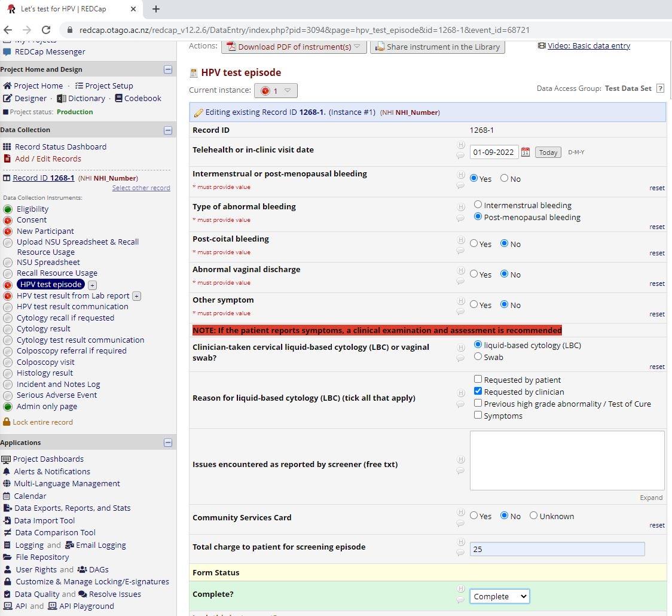Click the Multi-Language Management globe icon
Screen dimensions: 672x616
point(7,484)
